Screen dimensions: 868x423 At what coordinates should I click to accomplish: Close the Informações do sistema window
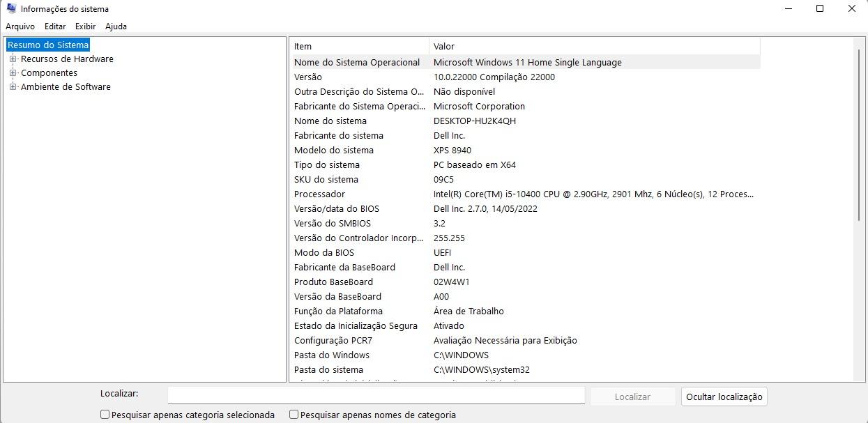[852, 9]
